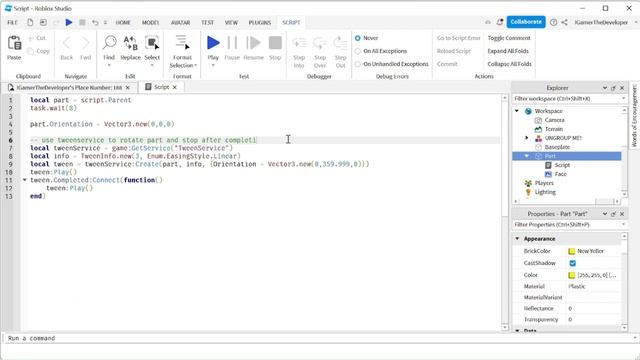Click the Resume test button
This screenshot has height=360, width=640.
click(x=253, y=42)
